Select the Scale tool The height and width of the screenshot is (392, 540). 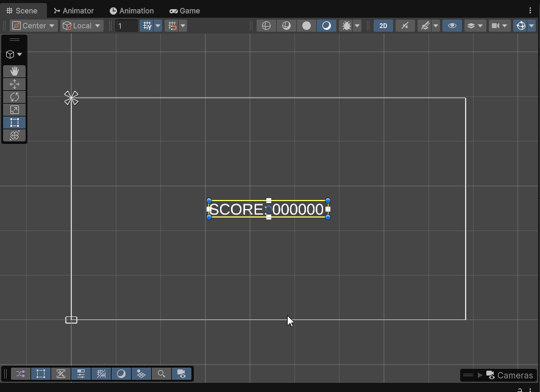point(14,110)
